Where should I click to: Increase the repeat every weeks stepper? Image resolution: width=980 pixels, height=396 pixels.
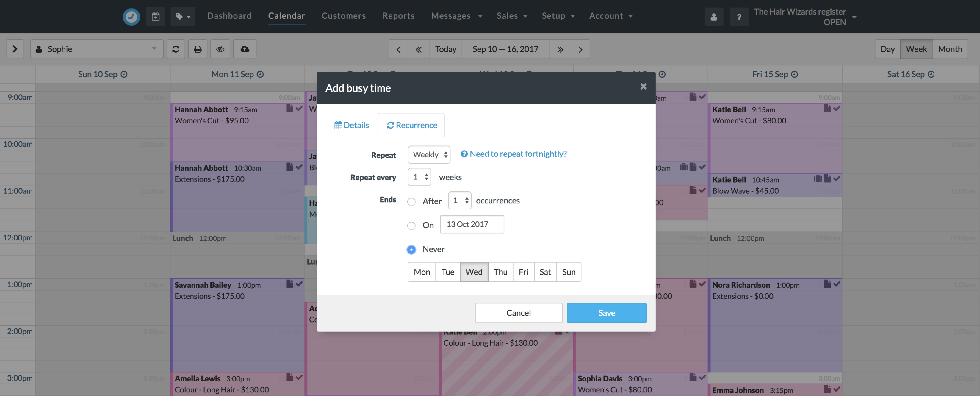427,174
